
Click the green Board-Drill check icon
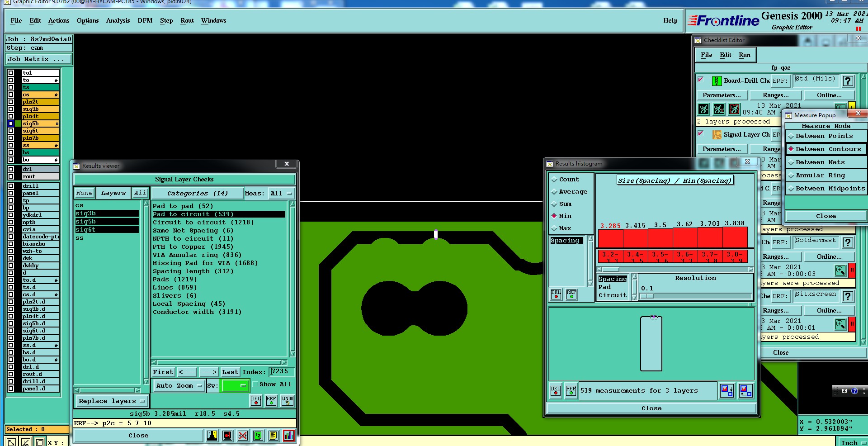(717, 81)
